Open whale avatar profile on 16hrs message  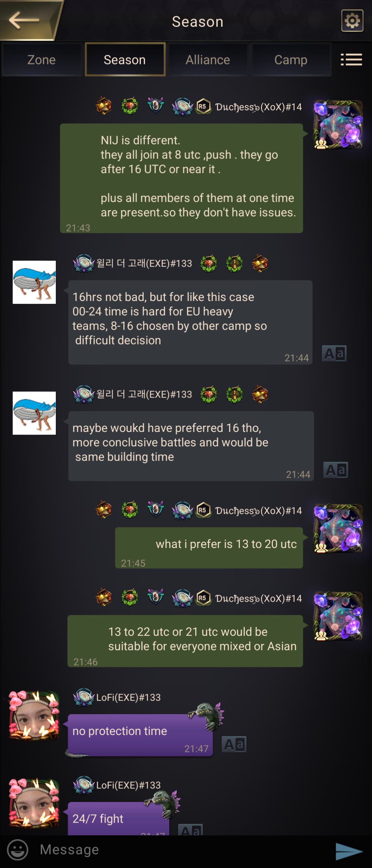(34, 282)
